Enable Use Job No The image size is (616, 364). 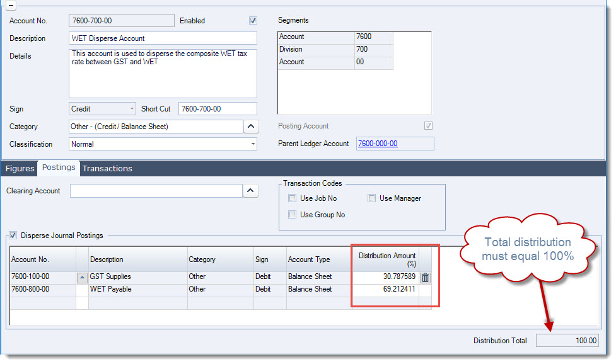click(x=293, y=198)
